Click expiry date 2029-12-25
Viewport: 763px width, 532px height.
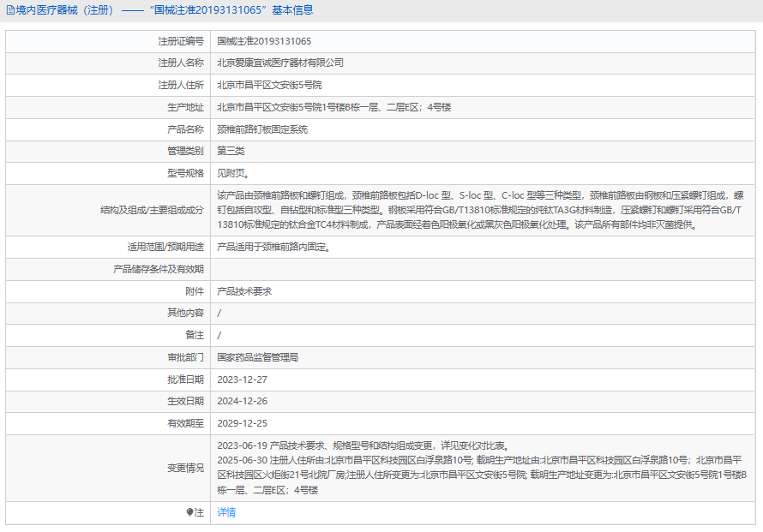(x=242, y=423)
